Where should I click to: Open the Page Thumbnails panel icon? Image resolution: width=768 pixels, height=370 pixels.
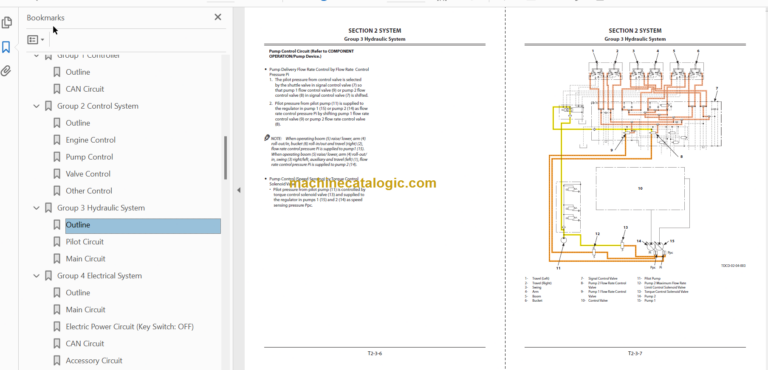pos(6,23)
